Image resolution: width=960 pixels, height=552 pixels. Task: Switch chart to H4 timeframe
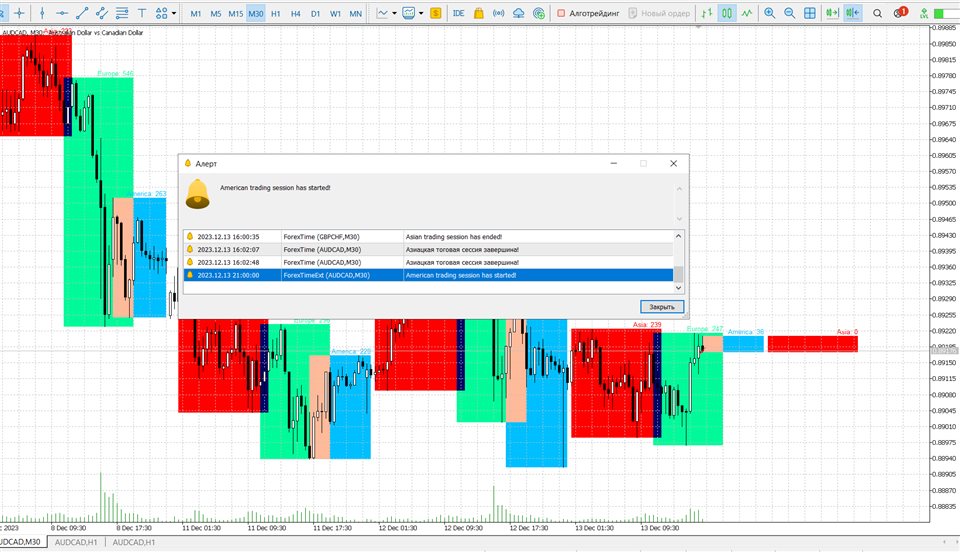296,13
